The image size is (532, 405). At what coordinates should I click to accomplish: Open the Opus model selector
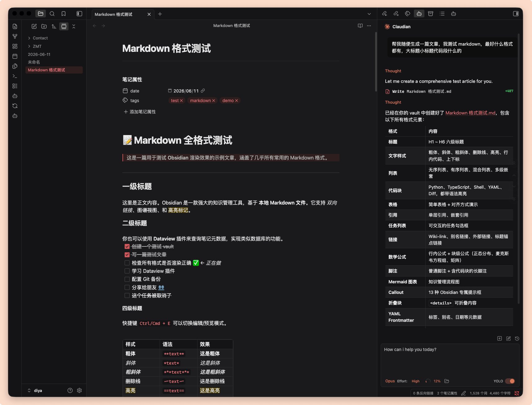tap(390, 381)
